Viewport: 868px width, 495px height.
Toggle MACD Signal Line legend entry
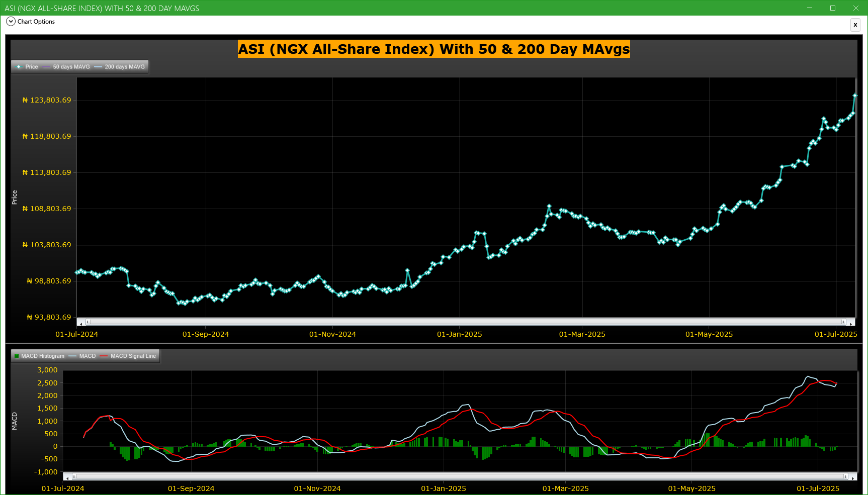[x=128, y=356]
